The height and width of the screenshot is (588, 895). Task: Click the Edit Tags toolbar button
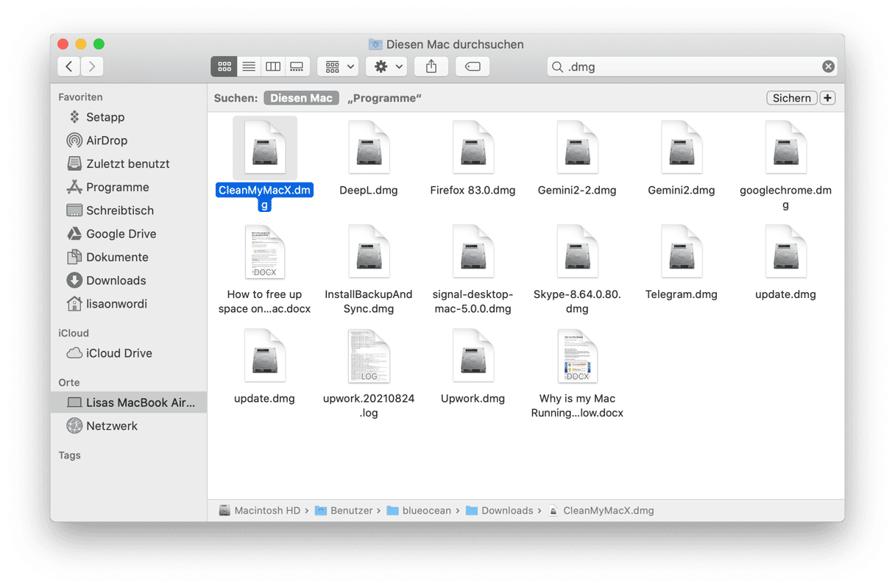point(473,66)
